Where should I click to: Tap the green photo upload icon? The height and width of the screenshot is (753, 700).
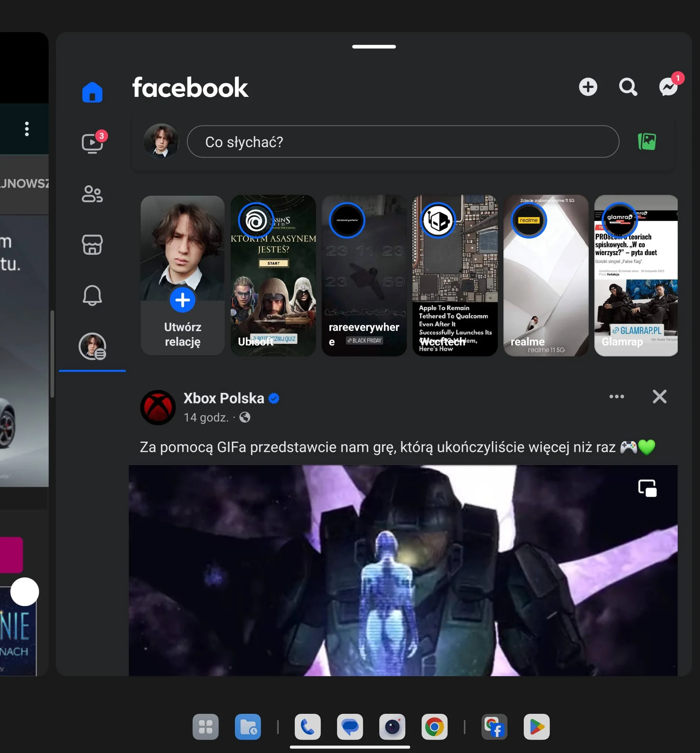647,142
